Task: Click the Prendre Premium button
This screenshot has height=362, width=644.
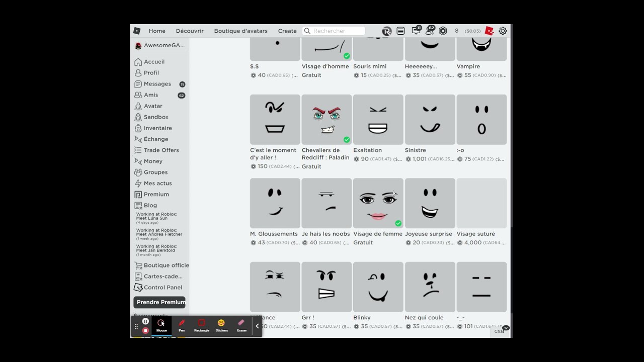Action: (159, 302)
